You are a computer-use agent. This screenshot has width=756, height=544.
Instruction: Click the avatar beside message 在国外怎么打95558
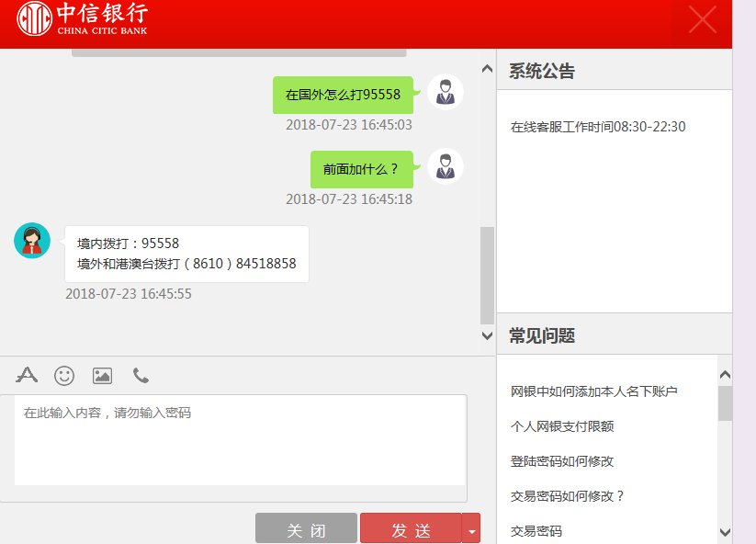[x=445, y=92]
